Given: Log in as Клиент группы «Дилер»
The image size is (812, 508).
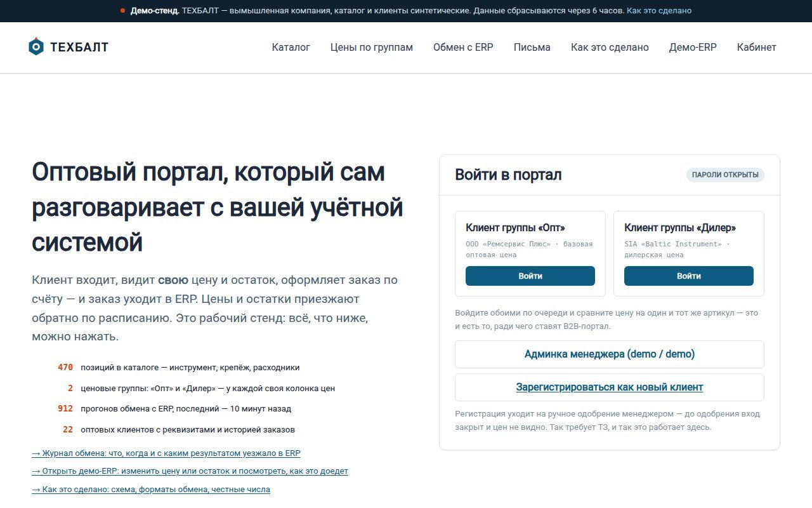Looking at the screenshot, I should 689,276.
